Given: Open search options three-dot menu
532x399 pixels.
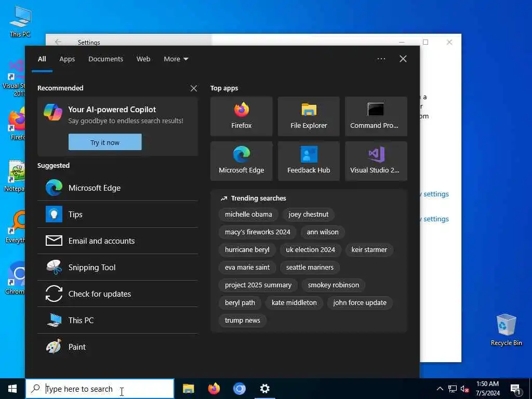Looking at the screenshot, I should pos(381,59).
